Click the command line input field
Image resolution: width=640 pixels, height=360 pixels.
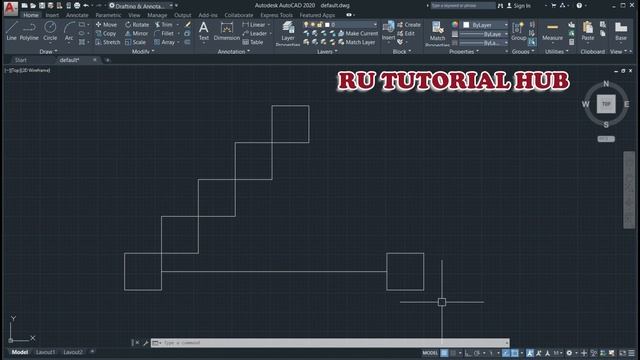(330, 343)
